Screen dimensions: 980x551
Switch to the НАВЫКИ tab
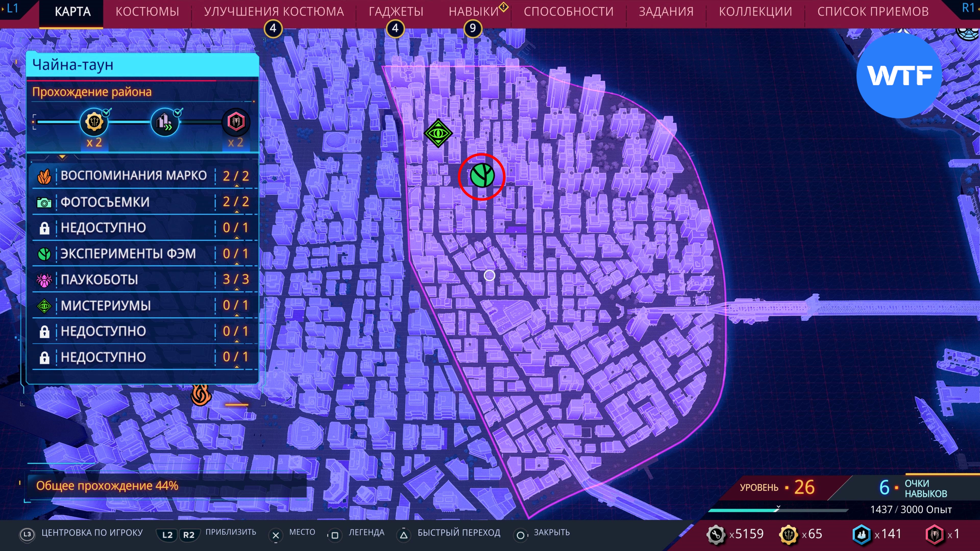click(x=473, y=12)
